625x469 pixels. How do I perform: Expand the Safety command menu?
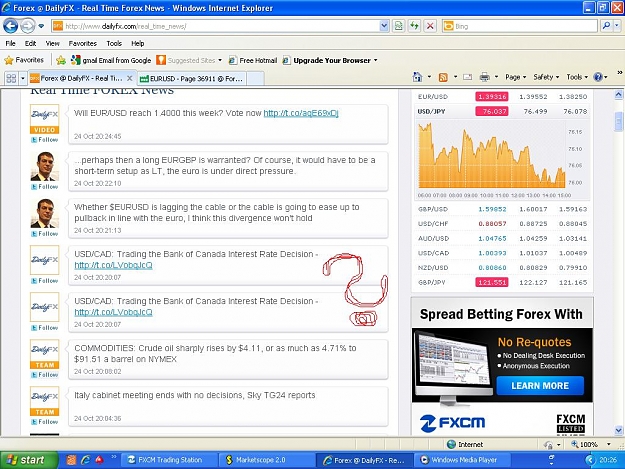pyautogui.click(x=546, y=77)
